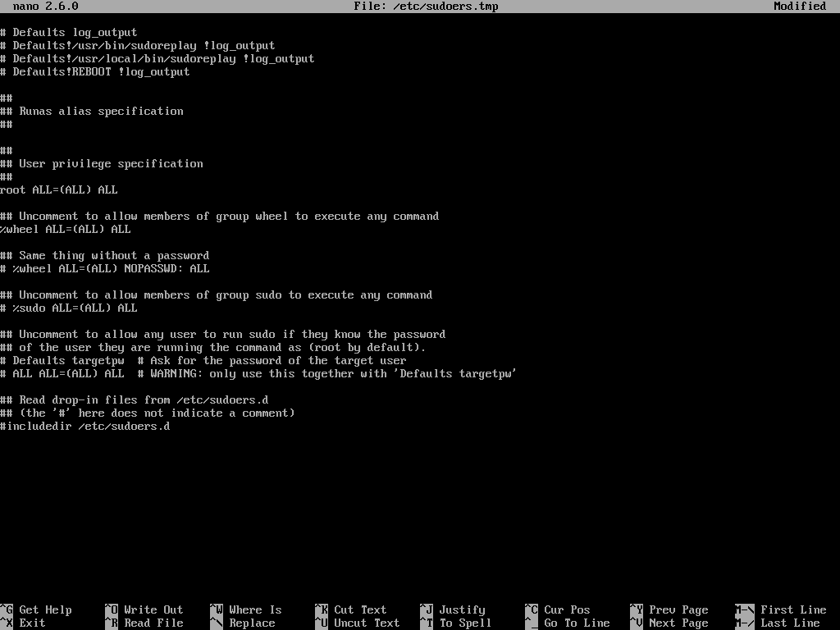Click Cur Pos to show cursor position
The width and height of the screenshot is (840, 630).
(568, 609)
